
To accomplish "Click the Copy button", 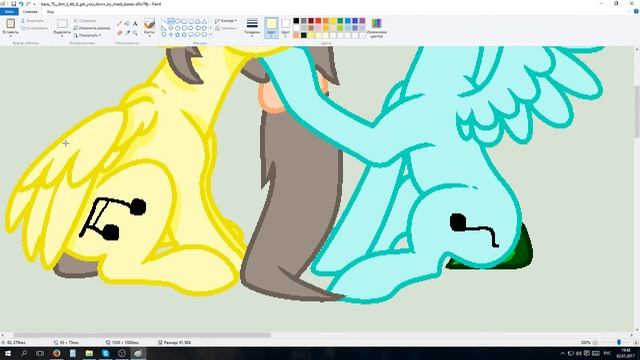I will [x=34, y=28].
